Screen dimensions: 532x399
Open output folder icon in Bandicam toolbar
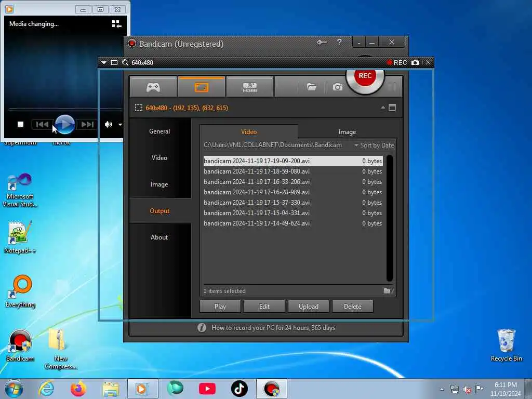pyautogui.click(x=312, y=87)
